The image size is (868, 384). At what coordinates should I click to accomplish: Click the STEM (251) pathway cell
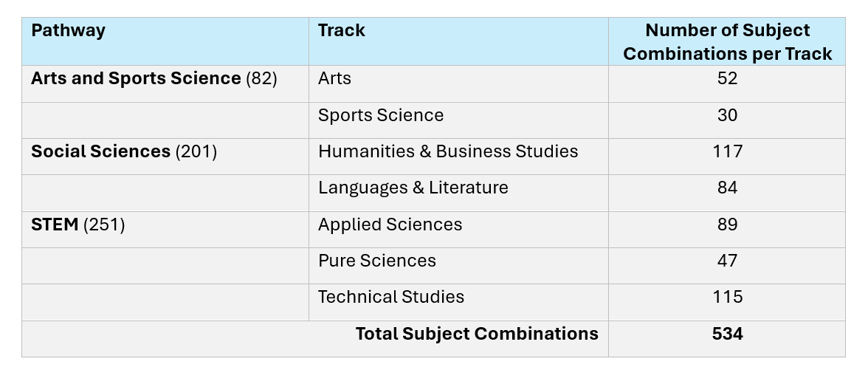tap(165, 230)
